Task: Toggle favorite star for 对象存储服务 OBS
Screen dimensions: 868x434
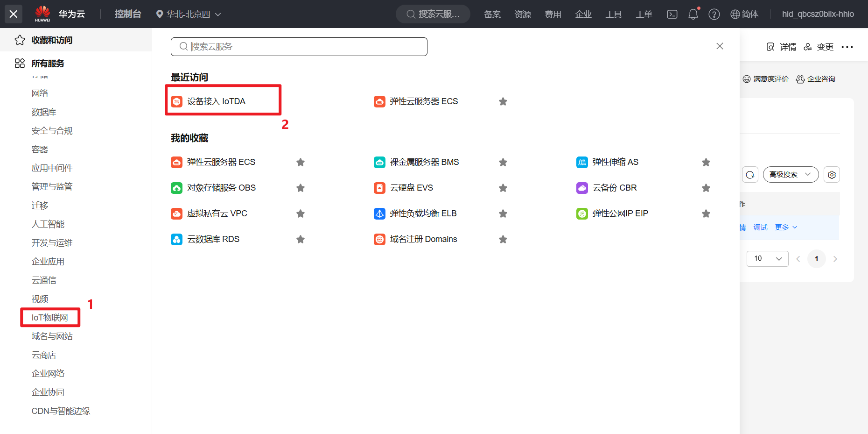Action: click(301, 188)
